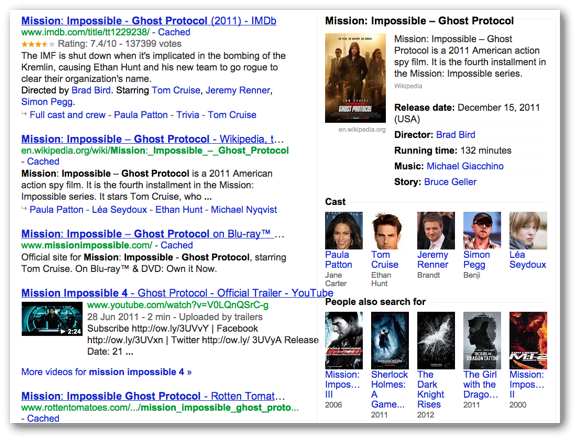Open Paula Patton sitelink under IMDb result
The width and height of the screenshot is (576, 439).
(x=141, y=115)
